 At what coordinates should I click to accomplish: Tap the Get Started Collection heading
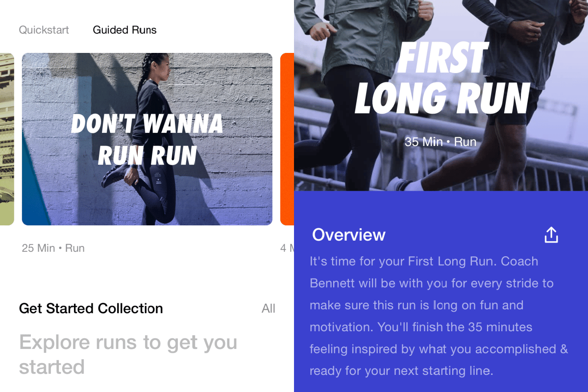91,309
